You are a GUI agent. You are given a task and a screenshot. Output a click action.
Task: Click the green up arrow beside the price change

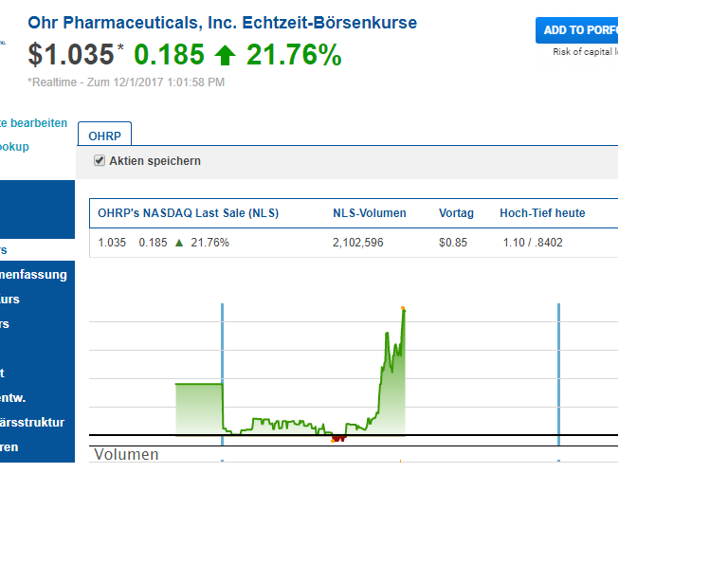pyautogui.click(x=225, y=56)
